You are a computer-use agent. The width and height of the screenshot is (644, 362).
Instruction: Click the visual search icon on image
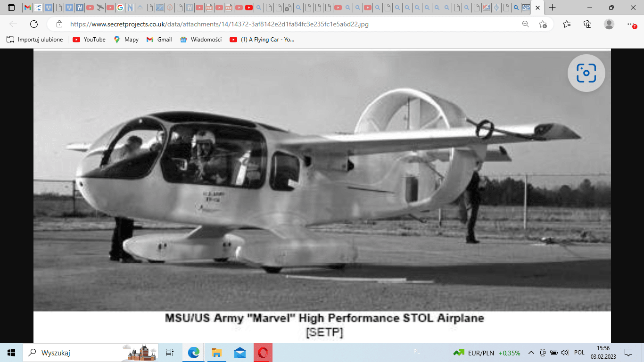[x=586, y=73]
